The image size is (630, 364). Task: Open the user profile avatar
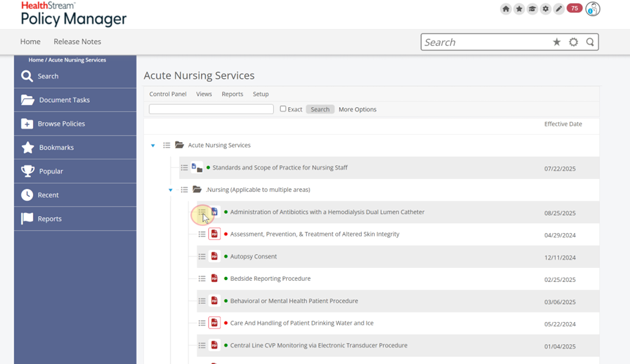593,9
